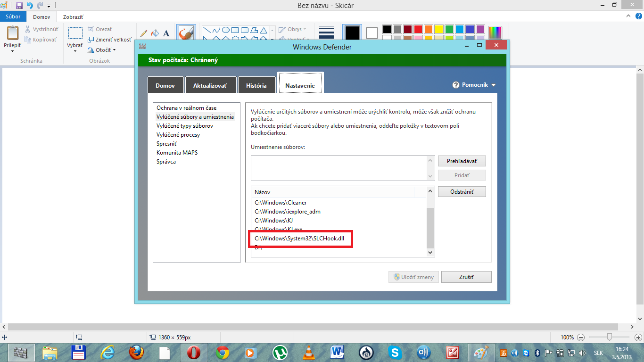Open the Otočiť rotate dropdown
This screenshot has width=644, height=362.
(103, 50)
